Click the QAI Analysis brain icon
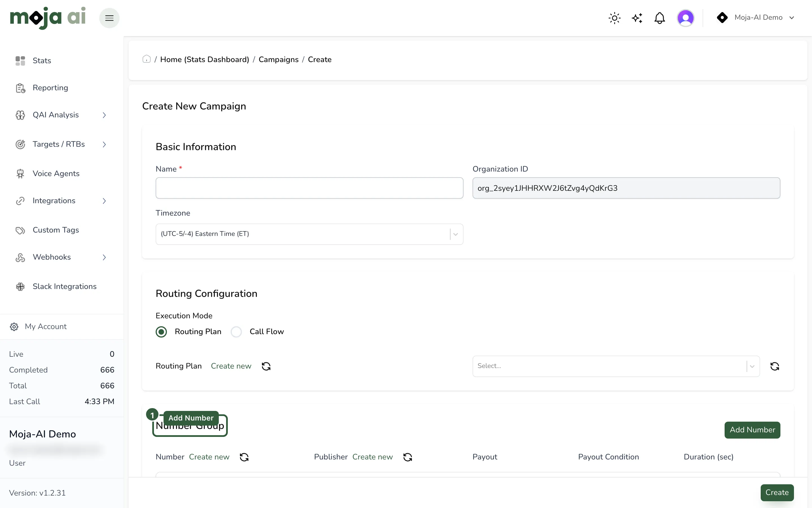 pos(20,115)
